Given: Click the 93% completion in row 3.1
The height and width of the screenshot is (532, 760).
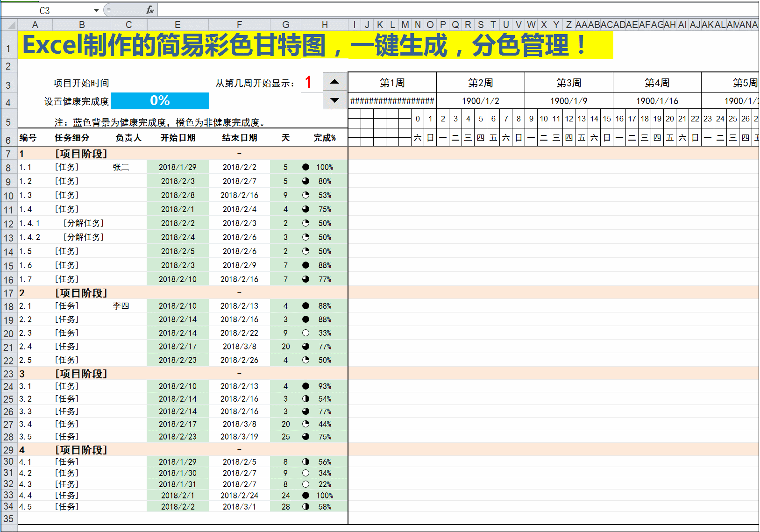Looking at the screenshot, I should [325, 386].
